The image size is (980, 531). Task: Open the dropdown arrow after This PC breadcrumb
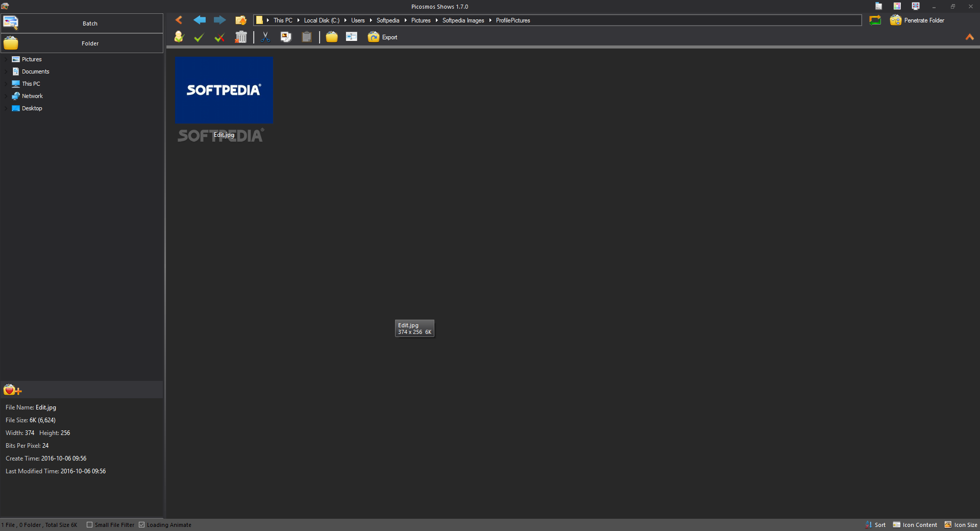point(298,20)
